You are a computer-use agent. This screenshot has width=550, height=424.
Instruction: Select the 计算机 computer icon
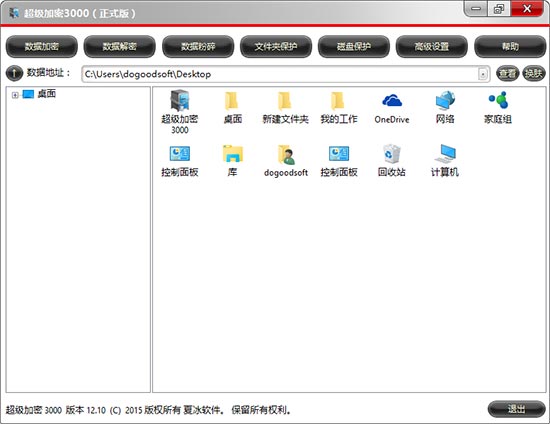[445, 154]
